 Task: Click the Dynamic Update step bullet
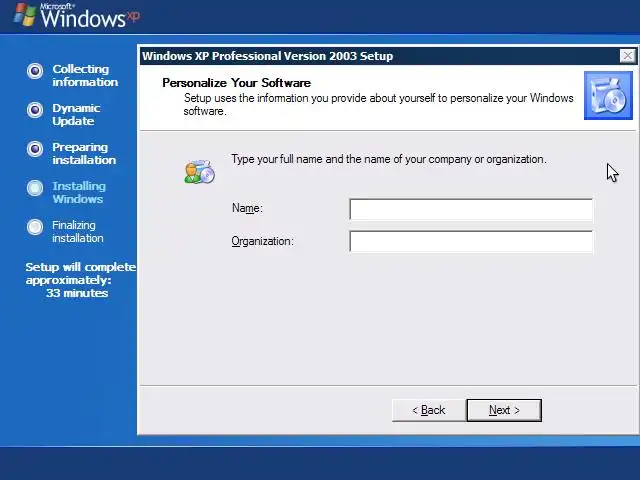(x=35, y=110)
